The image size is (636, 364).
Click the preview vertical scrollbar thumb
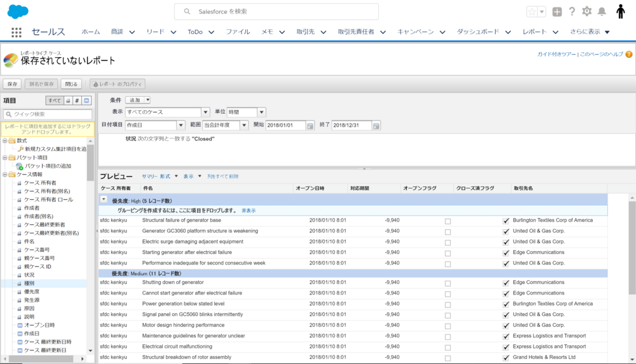coord(632,248)
